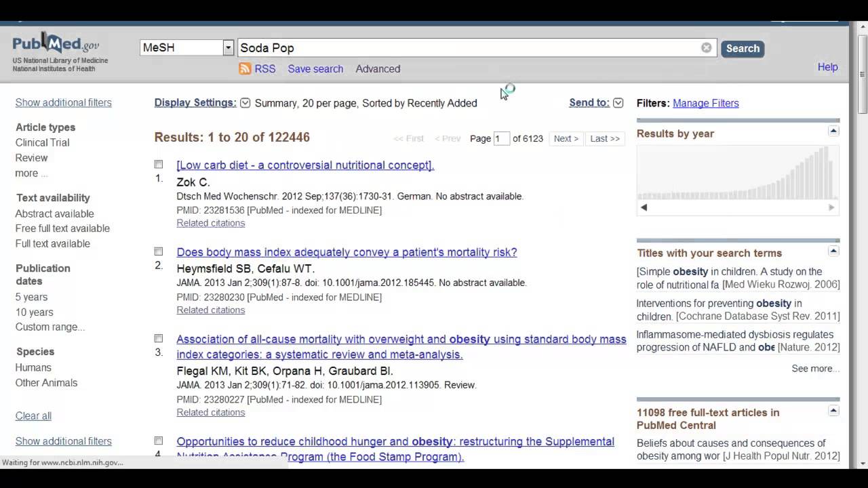This screenshot has width=868, height=488.
Task: Go to Next results page
Action: (566, 138)
